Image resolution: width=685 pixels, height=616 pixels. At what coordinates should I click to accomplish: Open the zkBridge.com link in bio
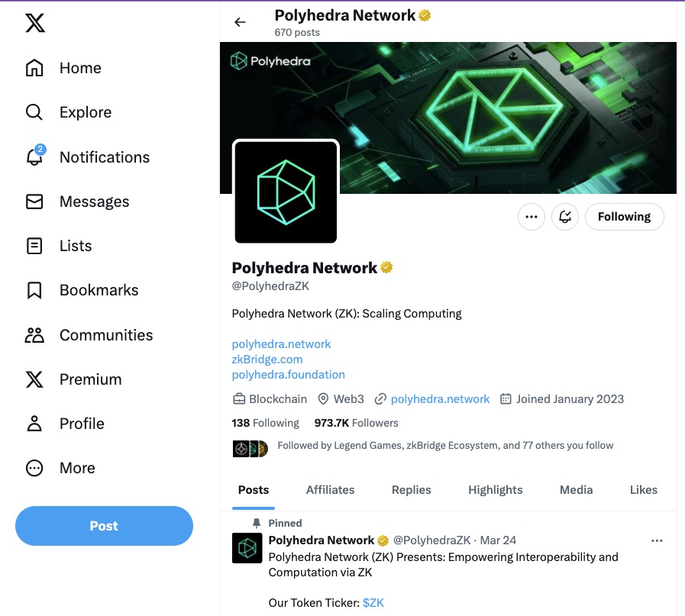click(x=267, y=360)
